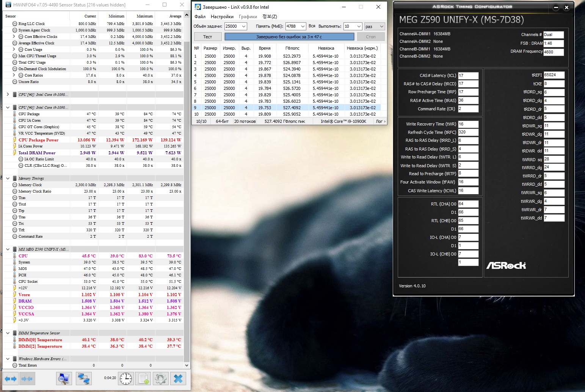
Task: Click the LinX title bar app icon
Action: pos(198,7)
